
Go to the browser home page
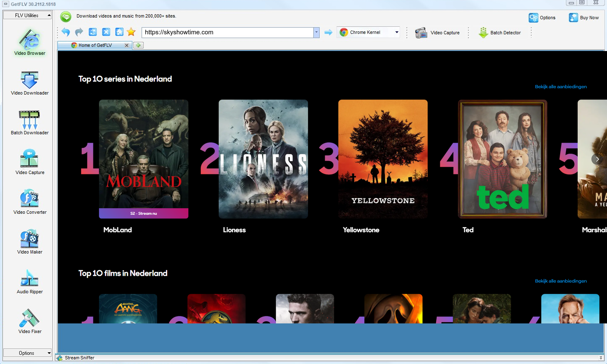click(119, 32)
